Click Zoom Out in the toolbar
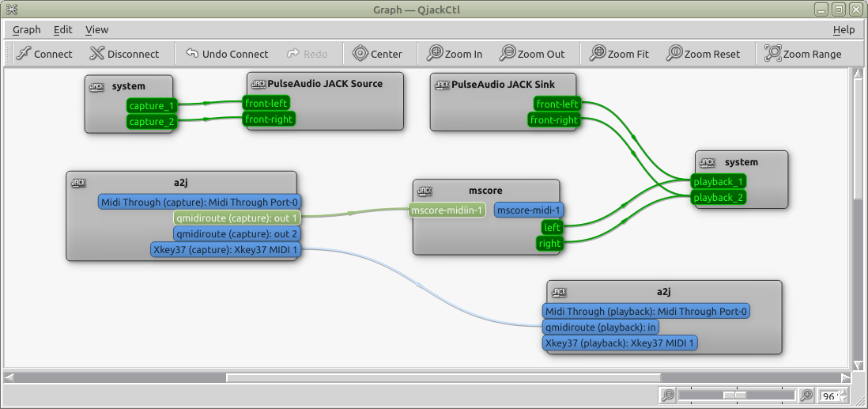 531,54
